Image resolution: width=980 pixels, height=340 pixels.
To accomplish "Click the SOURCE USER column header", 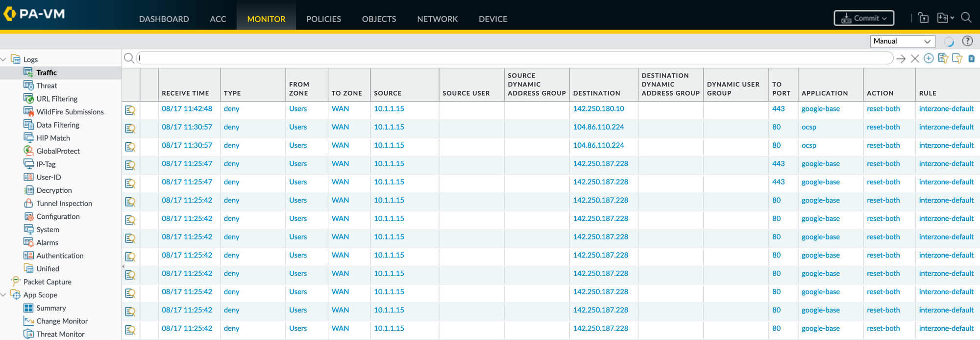I will point(465,93).
